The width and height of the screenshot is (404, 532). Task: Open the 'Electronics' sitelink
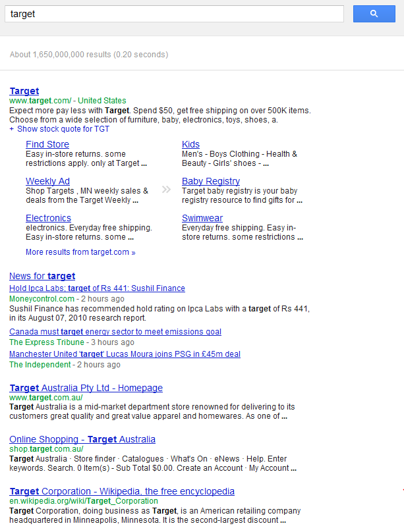(x=49, y=218)
